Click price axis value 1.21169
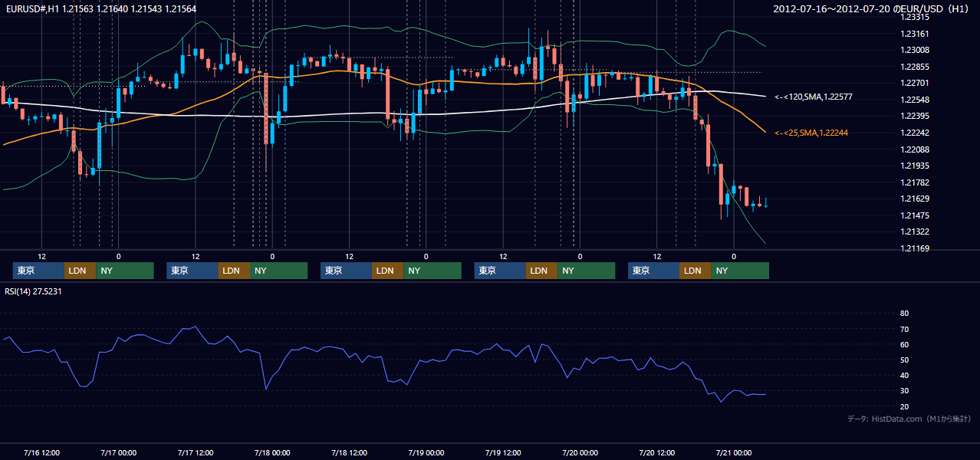 pyautogui.click(x=915, y=248)
